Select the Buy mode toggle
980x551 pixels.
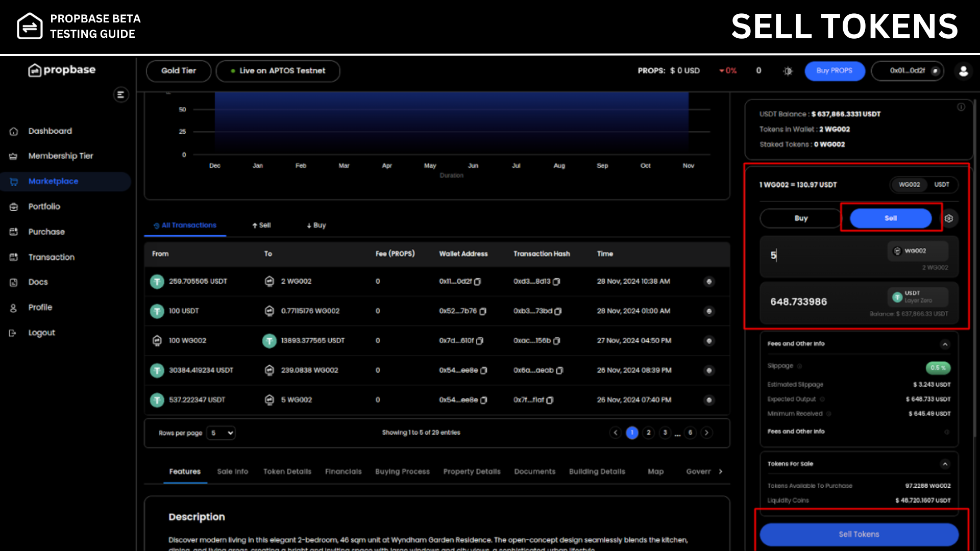[x=800, y=218]
